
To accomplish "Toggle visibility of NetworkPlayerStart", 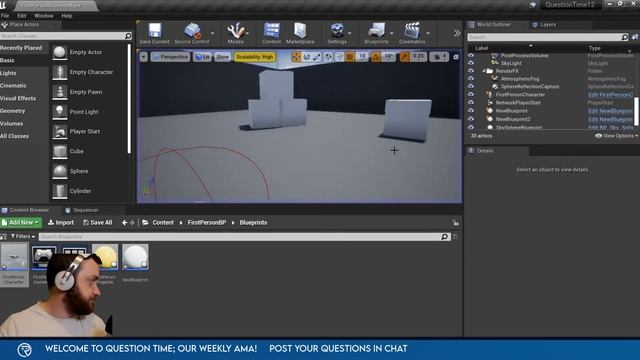I will [x=471, y=102].
